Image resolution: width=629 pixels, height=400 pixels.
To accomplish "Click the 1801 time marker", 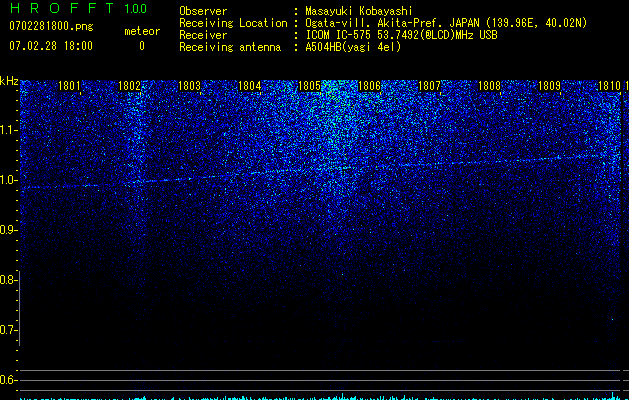I will pyautogui.click(x=69, y=86).
